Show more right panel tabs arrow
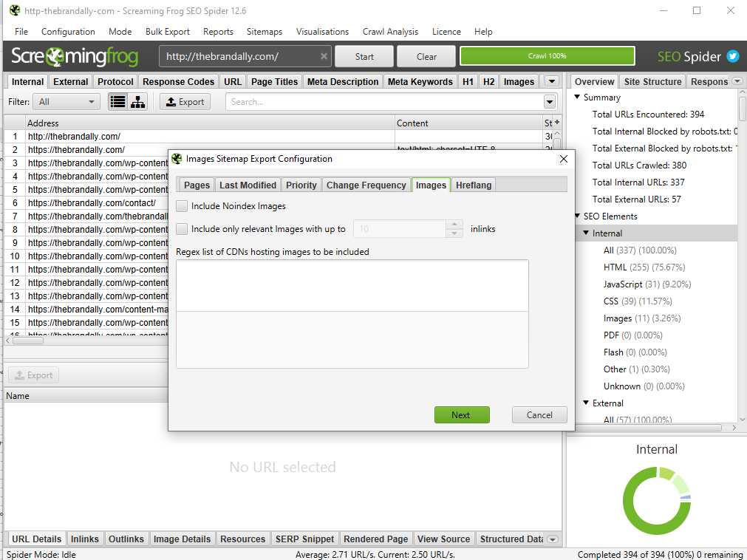The height and width of the screenshot is (560, 747). [x=737, y=81]
